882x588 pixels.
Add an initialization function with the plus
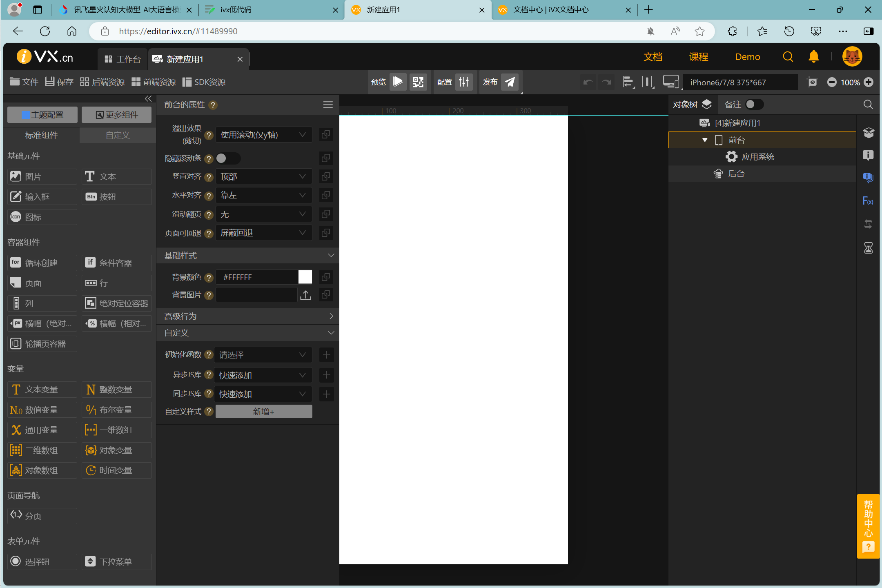pos(327,355)
